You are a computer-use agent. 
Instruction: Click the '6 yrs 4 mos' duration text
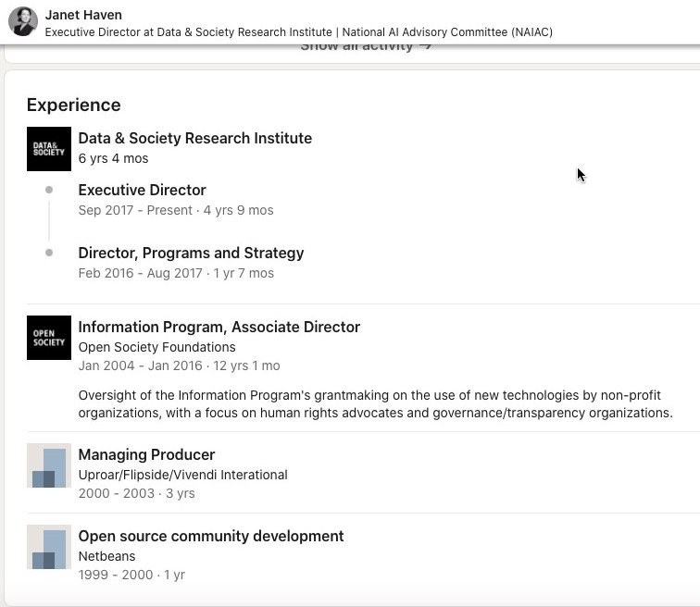point(113,158)
